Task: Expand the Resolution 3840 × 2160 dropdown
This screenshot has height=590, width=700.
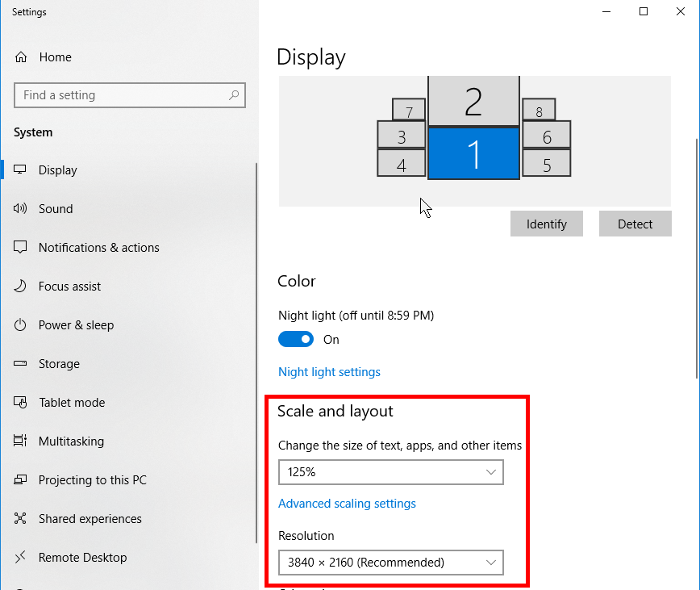Action: 390,563
